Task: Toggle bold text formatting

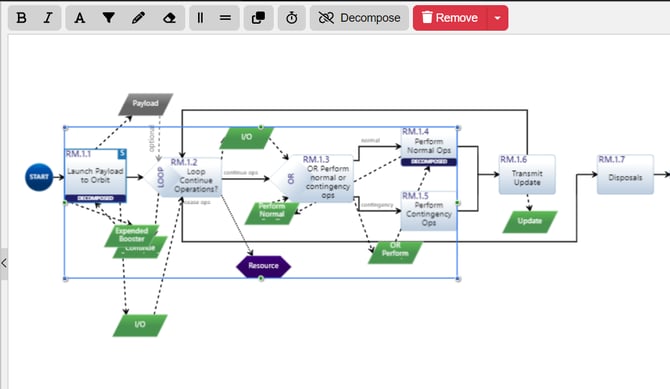Action: pyautogui.click(x=21, y=18)
